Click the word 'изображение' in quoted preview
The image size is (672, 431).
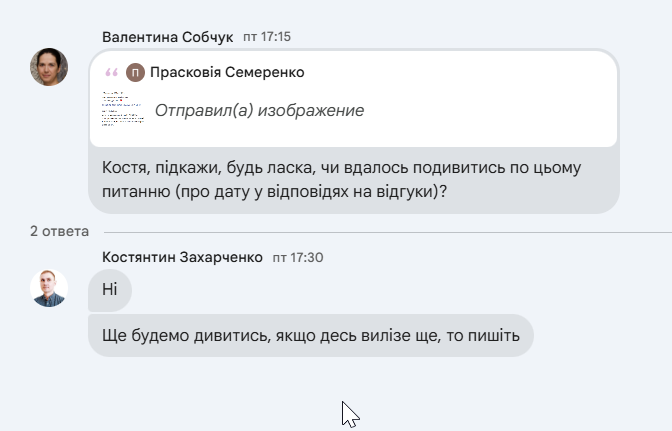tap(311, 111)
